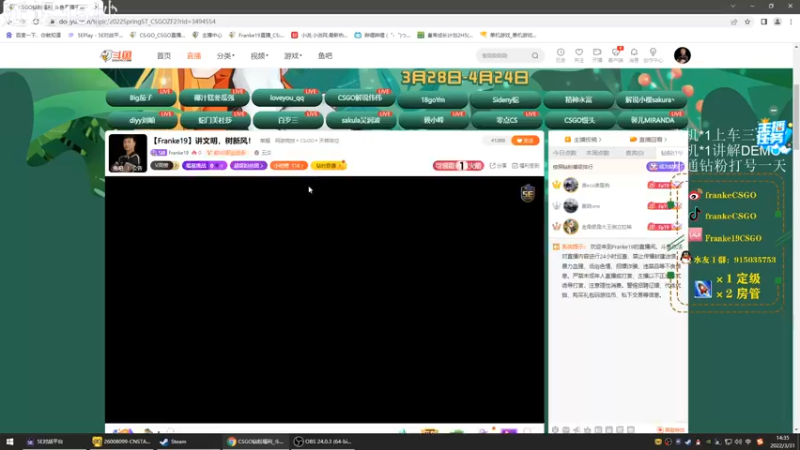This screenshot has height=450, width=800.
Task: Focus the site search input field
Action: [x=504, y=56]
